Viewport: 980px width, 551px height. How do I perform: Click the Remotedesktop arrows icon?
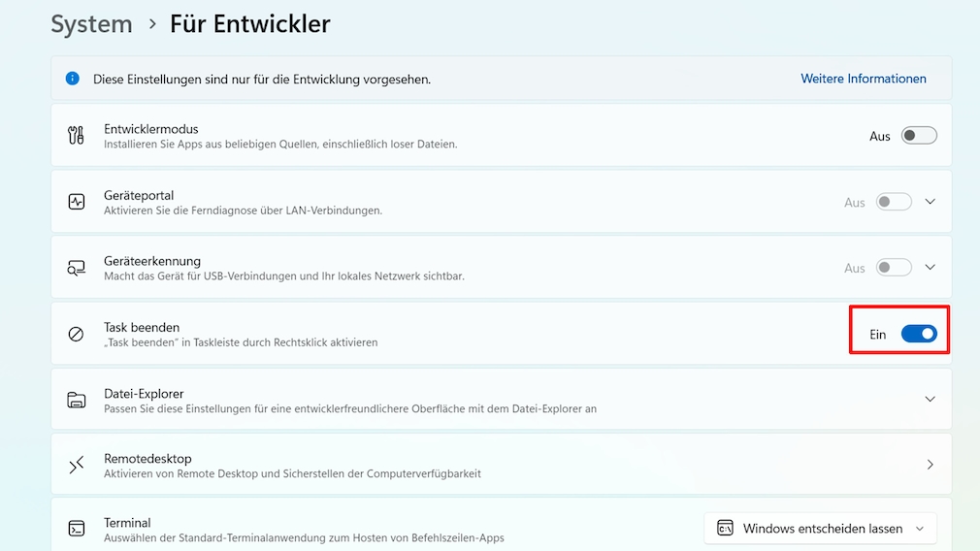76,466
